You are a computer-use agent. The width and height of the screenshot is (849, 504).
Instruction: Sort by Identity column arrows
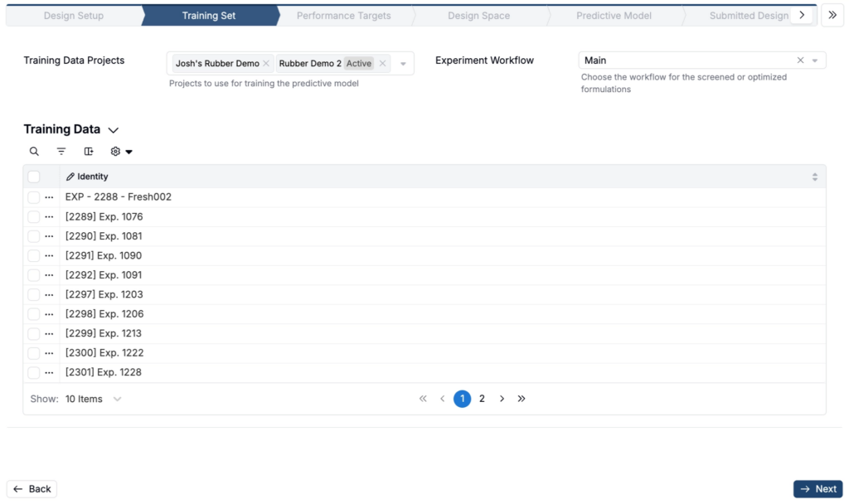point(814,177)
